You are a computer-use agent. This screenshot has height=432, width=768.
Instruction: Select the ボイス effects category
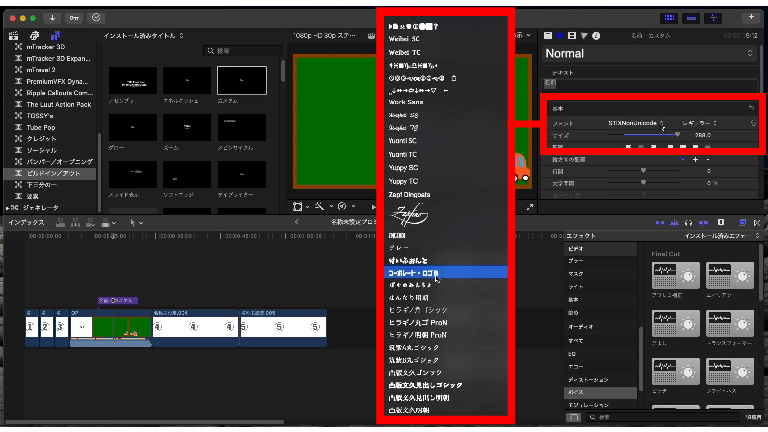[601, 392]
